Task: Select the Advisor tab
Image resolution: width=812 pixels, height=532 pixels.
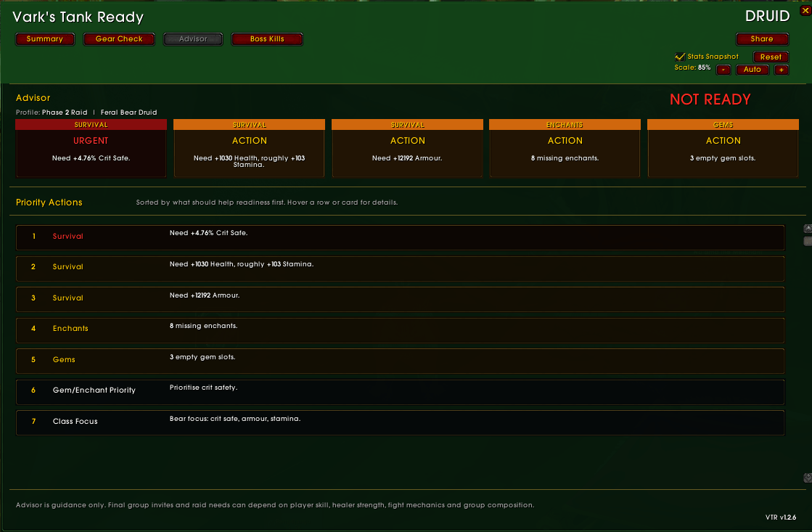Action: (x=193, y=39)
